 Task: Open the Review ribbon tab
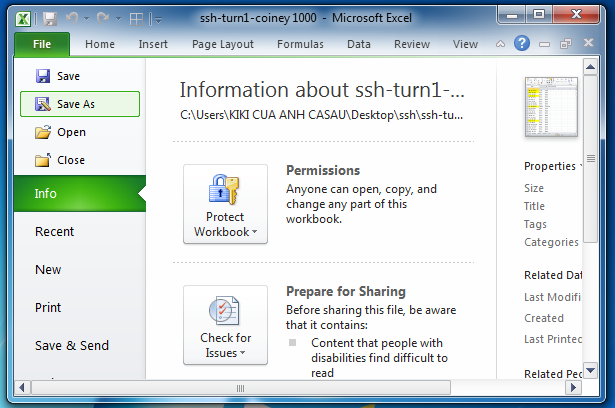click(x=412, y=44)
